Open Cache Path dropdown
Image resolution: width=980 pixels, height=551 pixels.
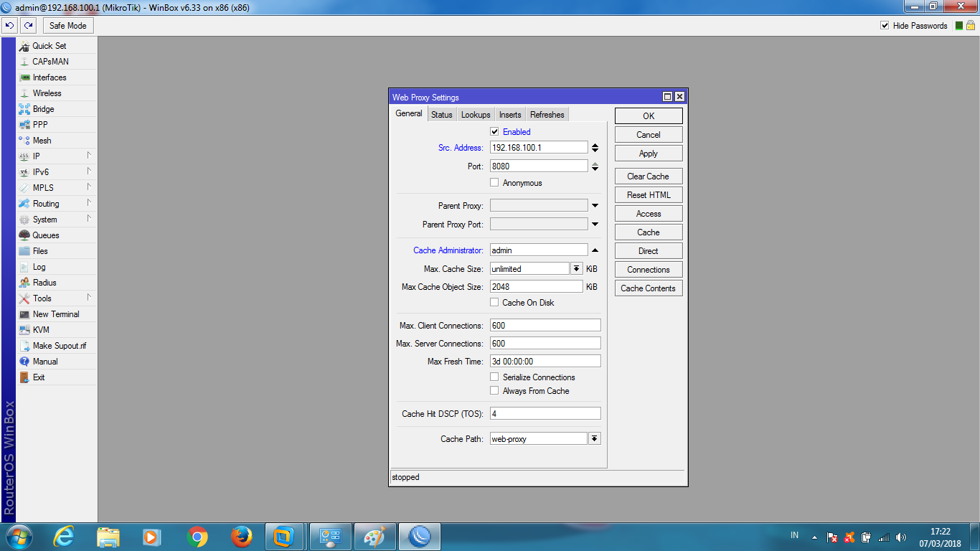pyautogui.click(x=595, y=438)
